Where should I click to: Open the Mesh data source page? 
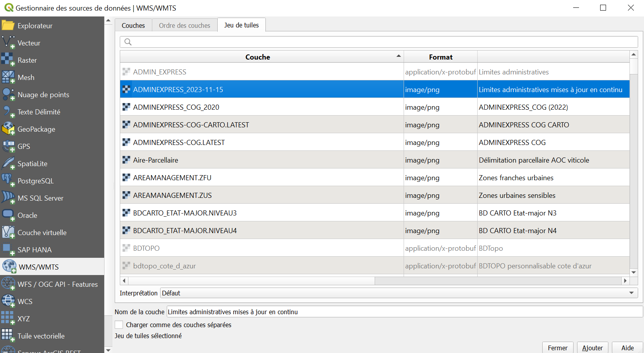(26, 77)
